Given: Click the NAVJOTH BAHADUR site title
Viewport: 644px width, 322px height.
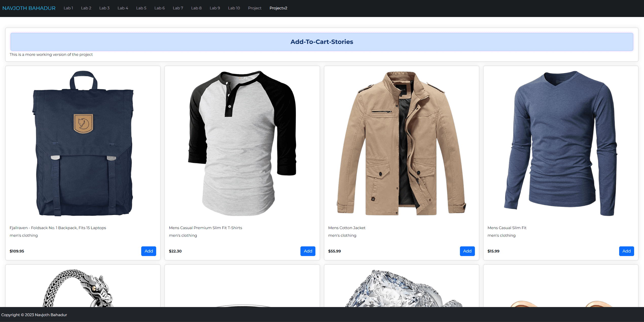Looking at the screenshot, I should 29,8.
